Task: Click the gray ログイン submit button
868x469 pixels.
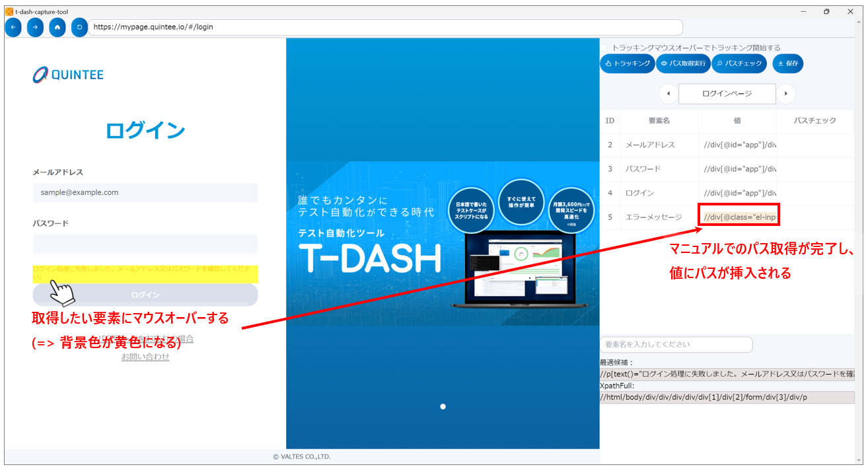Action: (145, 295)
